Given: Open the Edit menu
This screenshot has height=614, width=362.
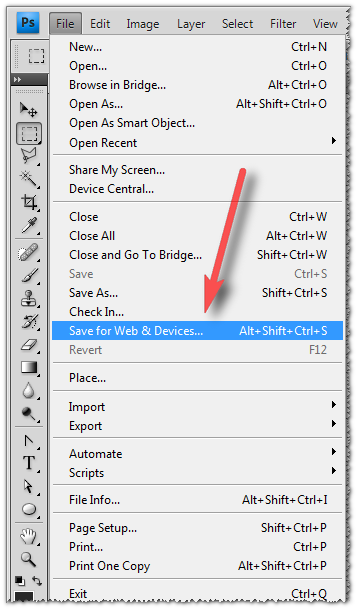Looking at the screenshot, I should click(x=100, y=24).
